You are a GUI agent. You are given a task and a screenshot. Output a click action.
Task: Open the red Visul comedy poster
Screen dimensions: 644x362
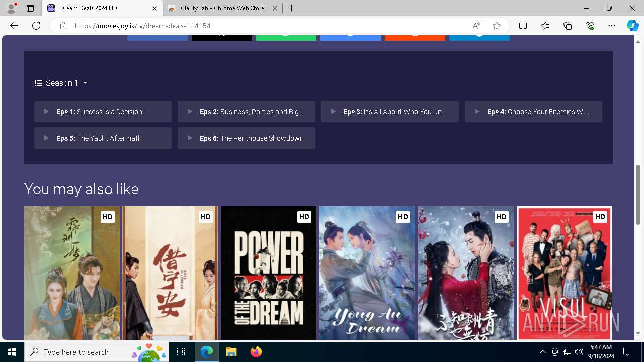(565, 273)
